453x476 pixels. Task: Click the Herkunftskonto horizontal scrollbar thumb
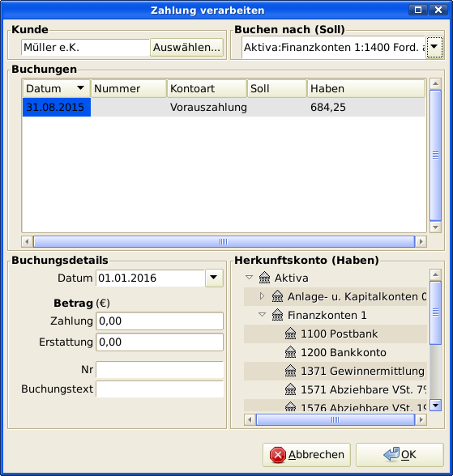[x=335, y=420]
